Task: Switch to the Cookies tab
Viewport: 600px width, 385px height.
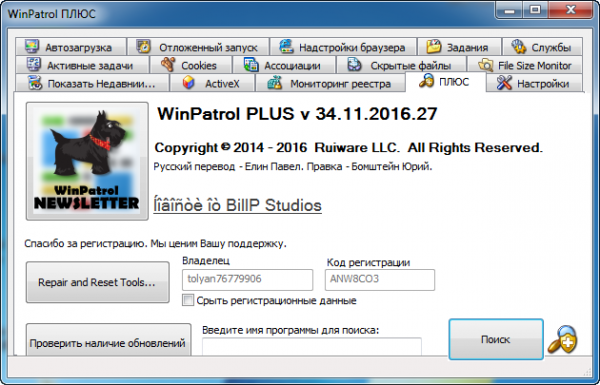Action: tap(191, 65)
